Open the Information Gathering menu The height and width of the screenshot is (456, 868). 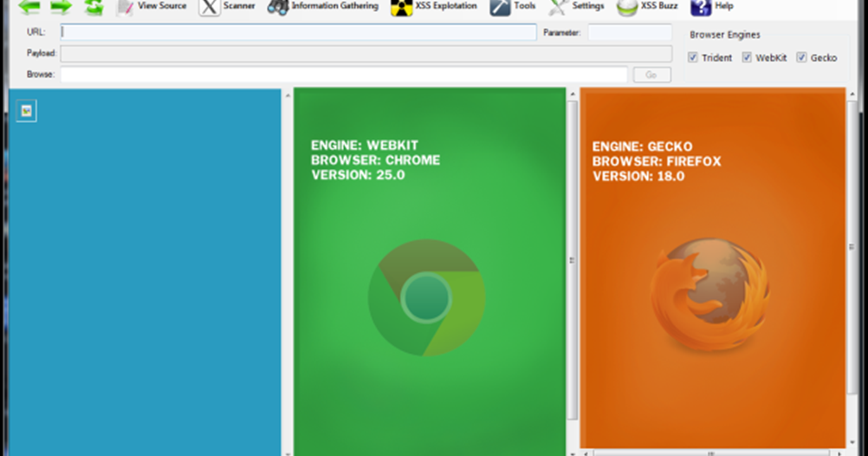coord(335,5)
